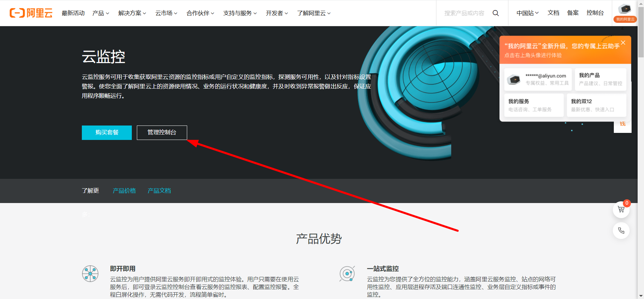
Task: Open the 最新活动 menu item
Action: pyautogui.click(x=73, y=13)
